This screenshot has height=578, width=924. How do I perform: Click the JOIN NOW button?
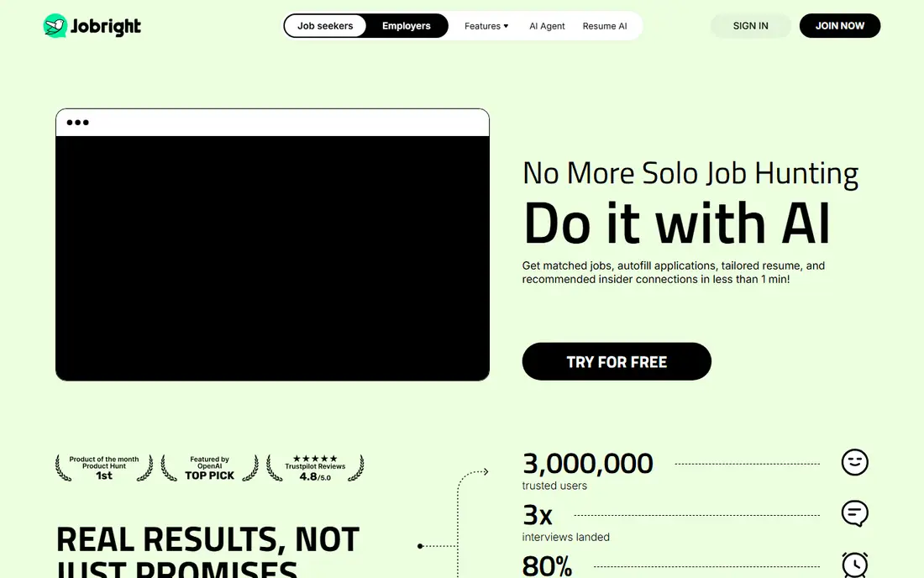[840, 26]
